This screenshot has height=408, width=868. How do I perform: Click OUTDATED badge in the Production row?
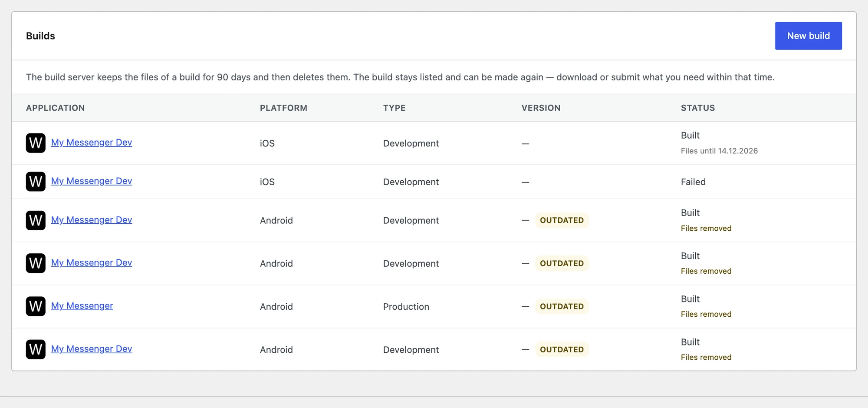(562, 306)
